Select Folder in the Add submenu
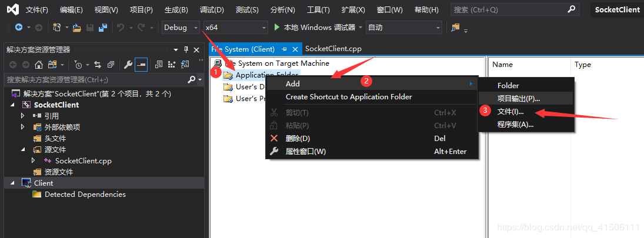This screenshot has width=644, height=238. point(526,85)
